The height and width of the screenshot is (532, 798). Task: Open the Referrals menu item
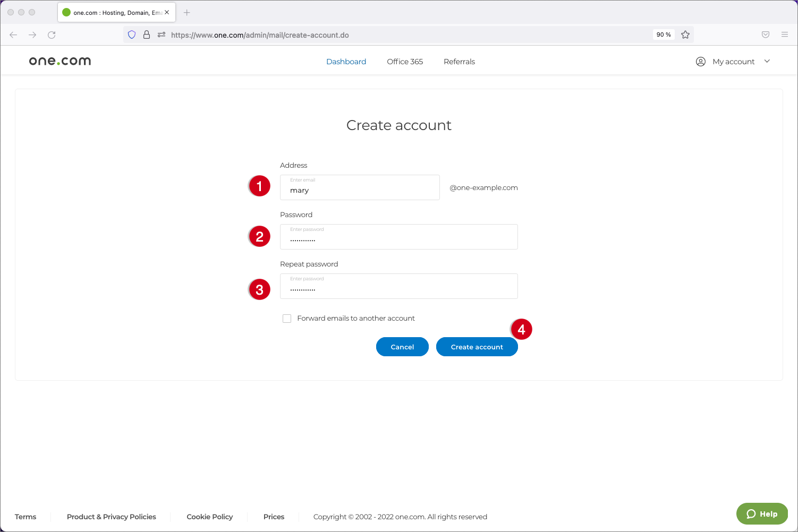pyautogui.click(x=460, y=62)
